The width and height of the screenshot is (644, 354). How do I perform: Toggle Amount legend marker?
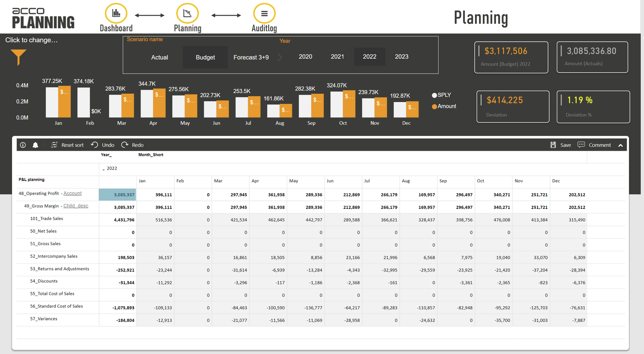point(434,107)
